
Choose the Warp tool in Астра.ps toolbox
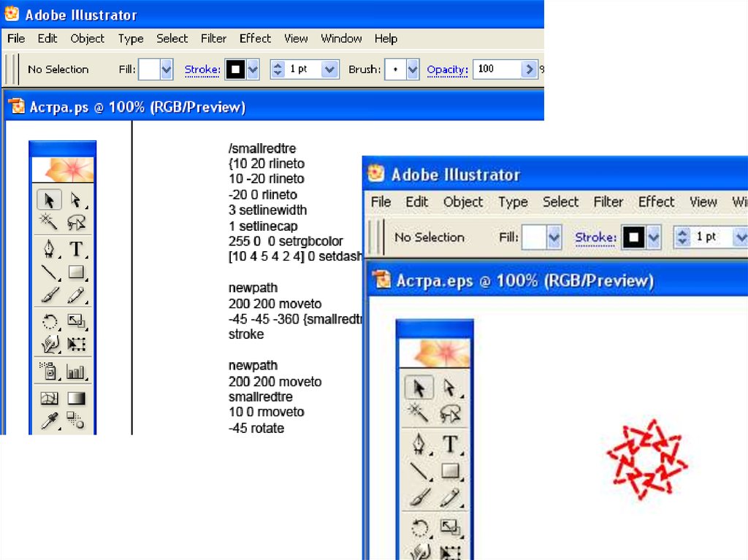click(49, 344)
